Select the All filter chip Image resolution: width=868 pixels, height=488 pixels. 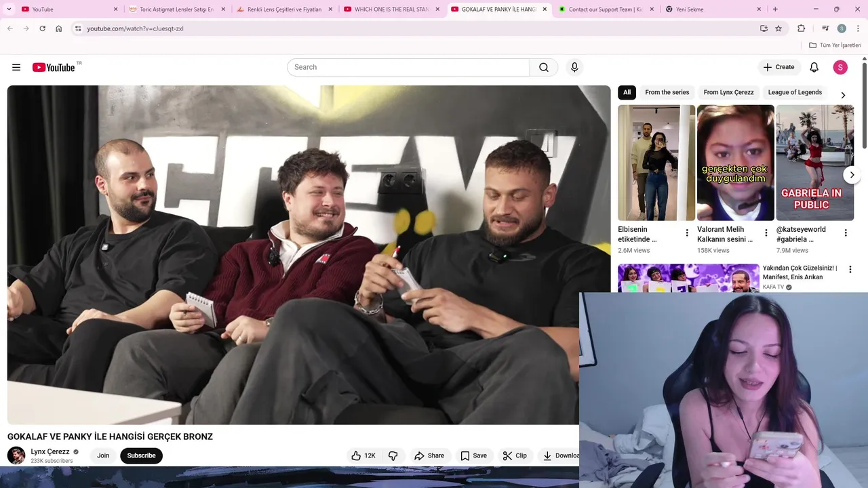tap(627, 92)
